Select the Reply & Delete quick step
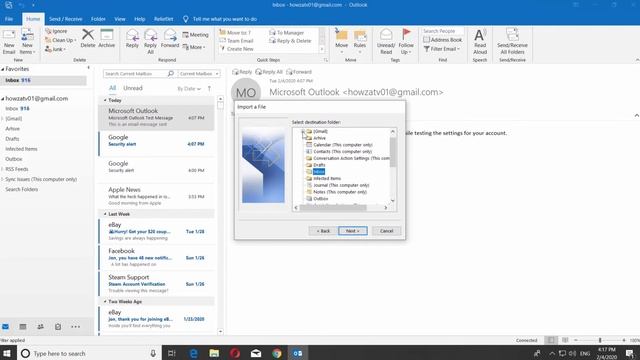 pyautogui.click(x=290, y=41)
